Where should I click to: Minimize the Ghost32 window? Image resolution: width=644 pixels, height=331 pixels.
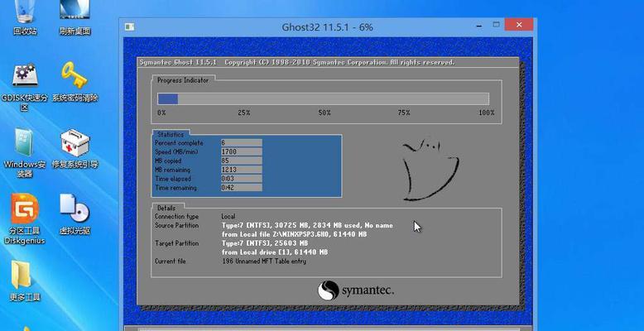click(x=479, y=25)
